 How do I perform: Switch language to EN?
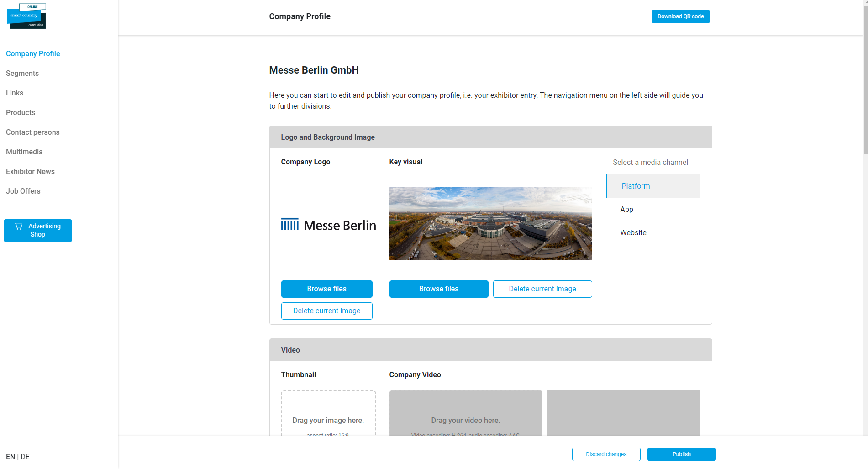11,457
